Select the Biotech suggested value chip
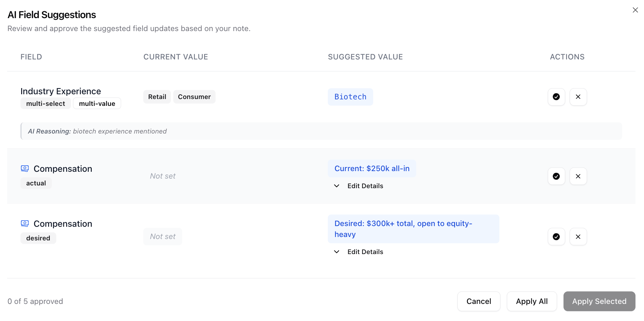644x321 pixels. [350, 97]
